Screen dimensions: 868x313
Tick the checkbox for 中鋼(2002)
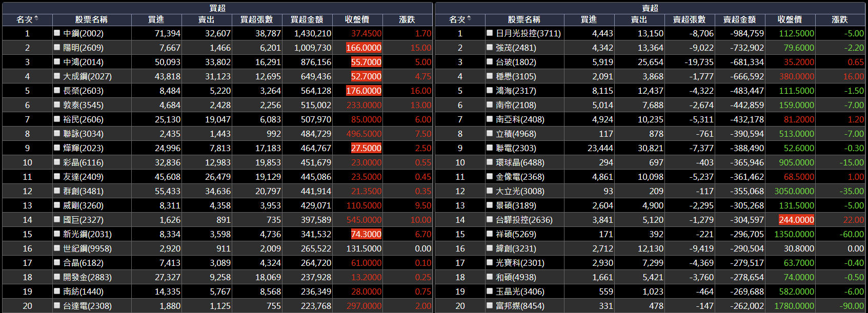(x=57, y=33)
